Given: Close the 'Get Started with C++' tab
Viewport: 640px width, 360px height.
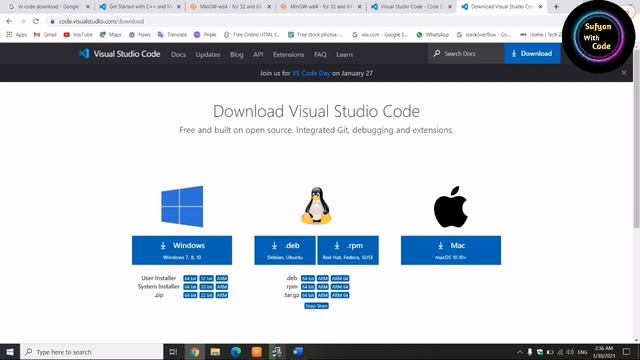Looking at the screenshot, I should point(178,7).
